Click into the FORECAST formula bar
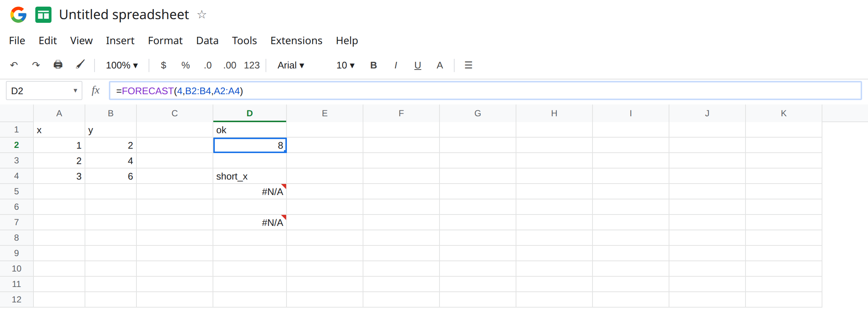The width and height of the screenshot is (868, 312). (485, 91)
